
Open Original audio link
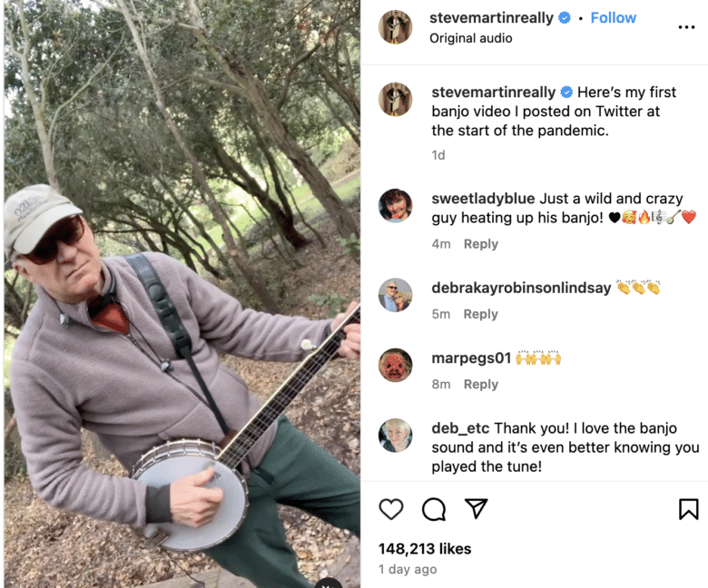(x=470, y=38)
